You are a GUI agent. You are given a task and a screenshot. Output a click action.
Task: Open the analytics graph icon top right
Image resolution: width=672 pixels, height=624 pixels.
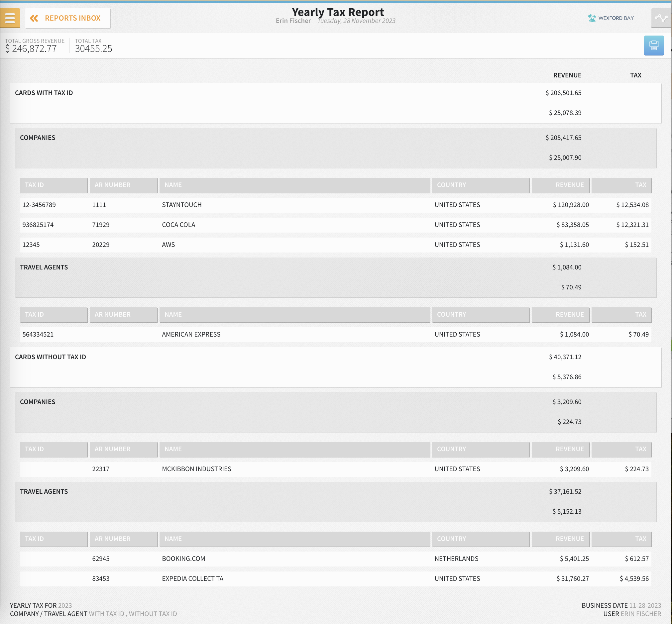pos(661,18)
